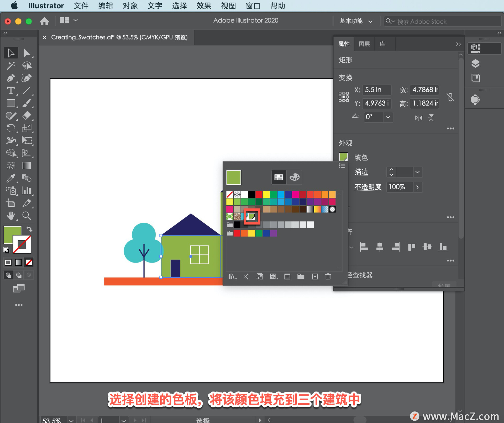The height and width of the screenshot is (423, 504).
Task: Select the Curvature tool
Action: 27,78
